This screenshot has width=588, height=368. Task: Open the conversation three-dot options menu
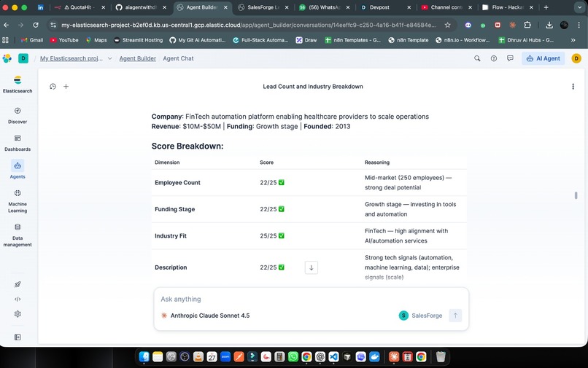[x=573, y=87]
